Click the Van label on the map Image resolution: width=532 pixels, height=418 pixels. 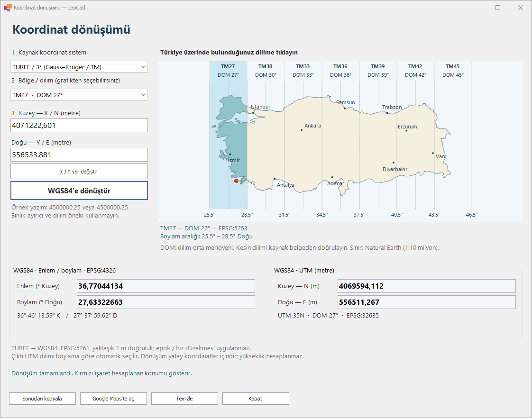(440, 156)
